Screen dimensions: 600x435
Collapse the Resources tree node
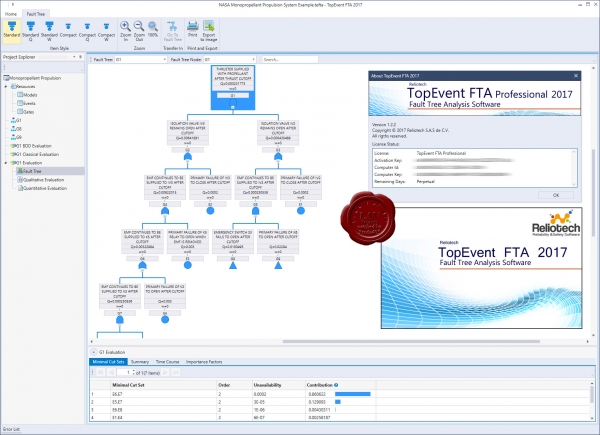[x=6, y=86]
